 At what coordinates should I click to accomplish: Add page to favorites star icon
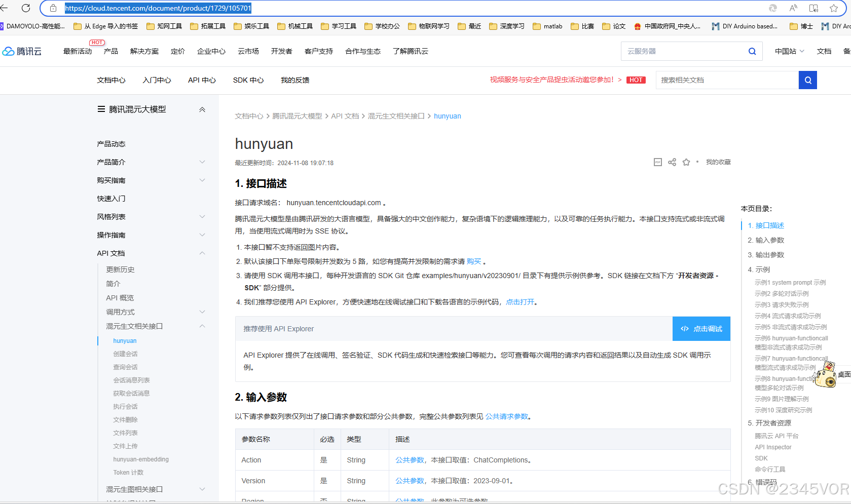[686, 162]
